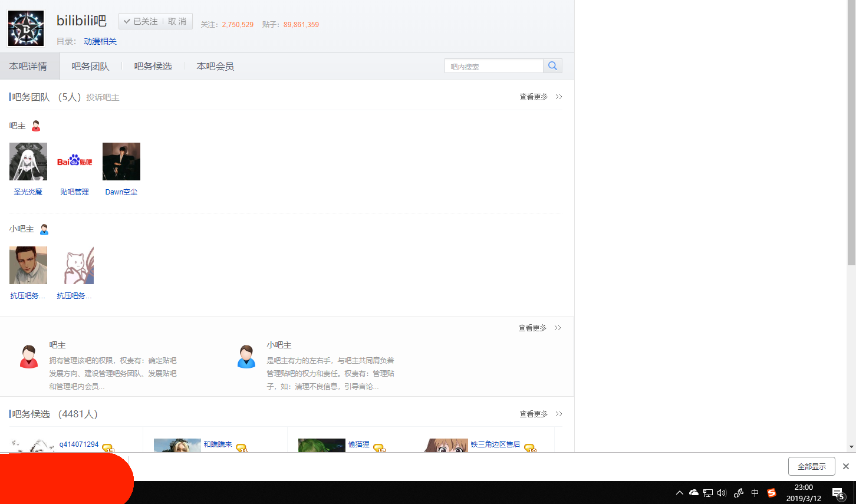Viewport: 856px width, 504px height.
Task: Click the 贴吧管理 Baidu logo avatar
Action: click(x=75, y=162)
